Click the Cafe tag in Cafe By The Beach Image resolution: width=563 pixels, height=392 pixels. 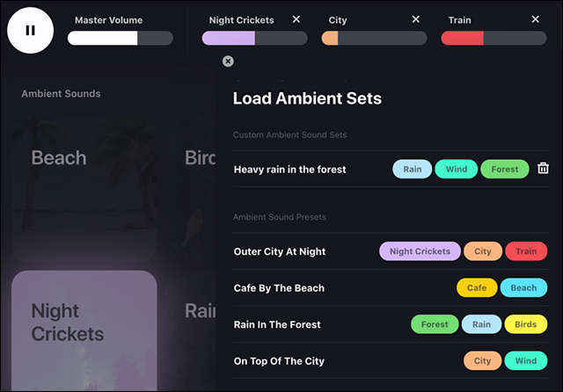(x=477, y=287)
